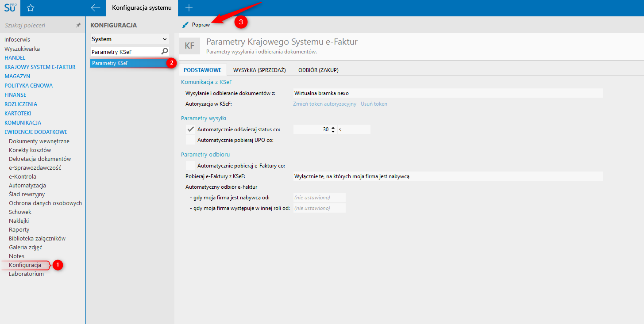Switch to ODBIÓR (ZAKUP) tab
Viewport: 644px width, 324px height.
coord(318,70)
